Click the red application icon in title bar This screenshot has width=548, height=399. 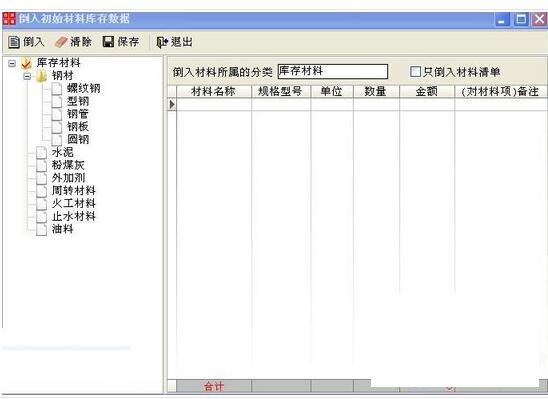coord(9,19)
